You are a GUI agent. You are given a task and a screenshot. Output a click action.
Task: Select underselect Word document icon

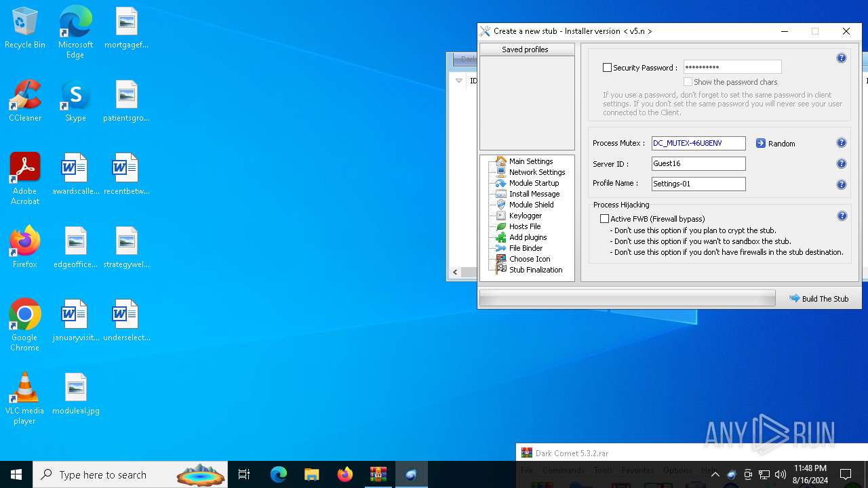pos(126,321)
